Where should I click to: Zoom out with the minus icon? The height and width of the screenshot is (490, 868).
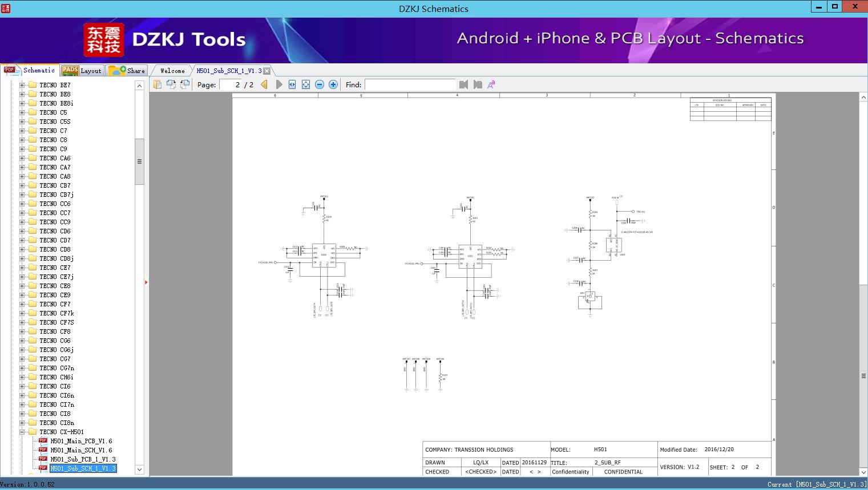click(320, 84)
